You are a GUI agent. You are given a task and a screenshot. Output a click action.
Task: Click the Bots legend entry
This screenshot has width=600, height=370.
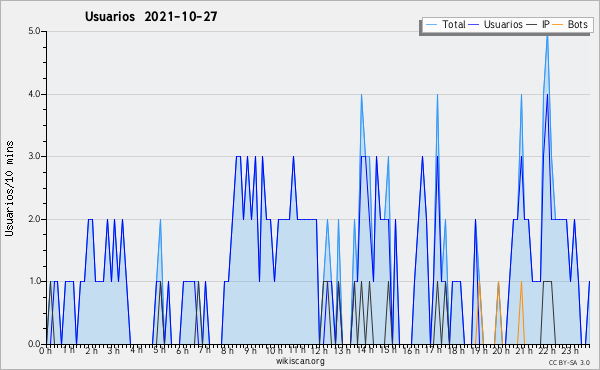pyautogui.click(x=570, y=24)
